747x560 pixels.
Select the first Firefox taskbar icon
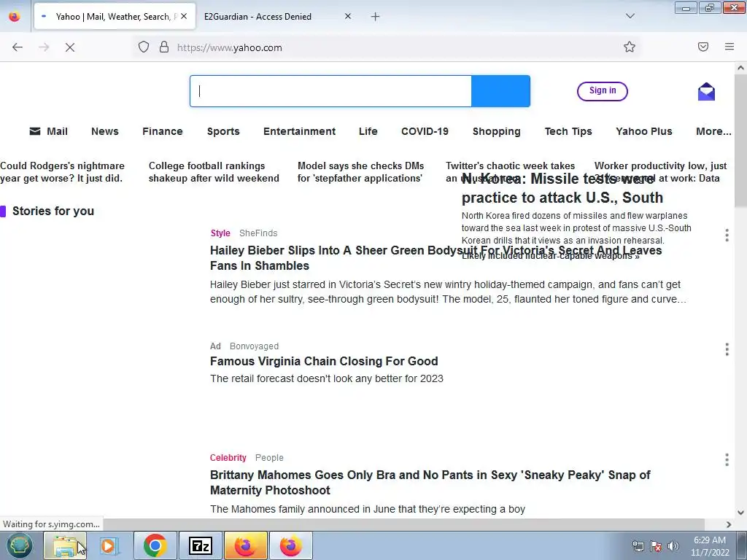pyautogui.click(x=245, y=545)
